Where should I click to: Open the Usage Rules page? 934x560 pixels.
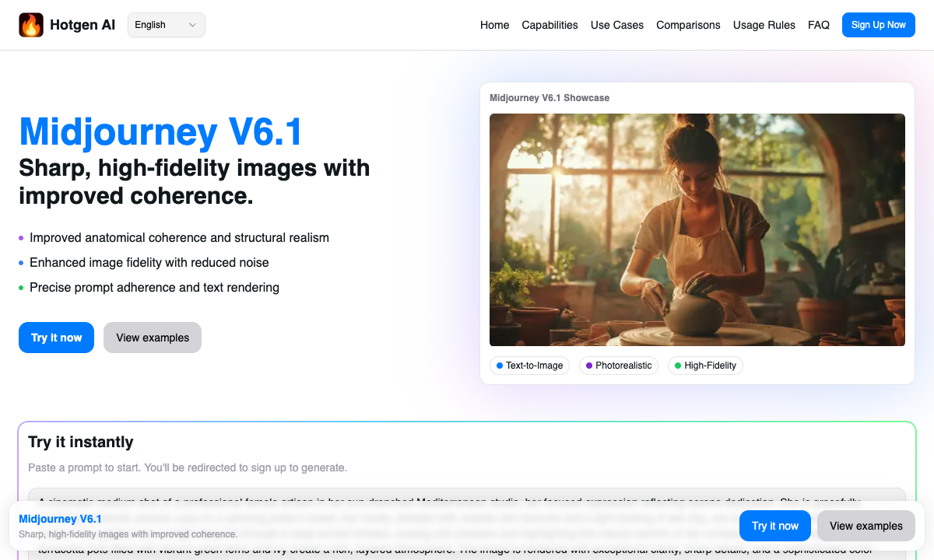(764, 25)
